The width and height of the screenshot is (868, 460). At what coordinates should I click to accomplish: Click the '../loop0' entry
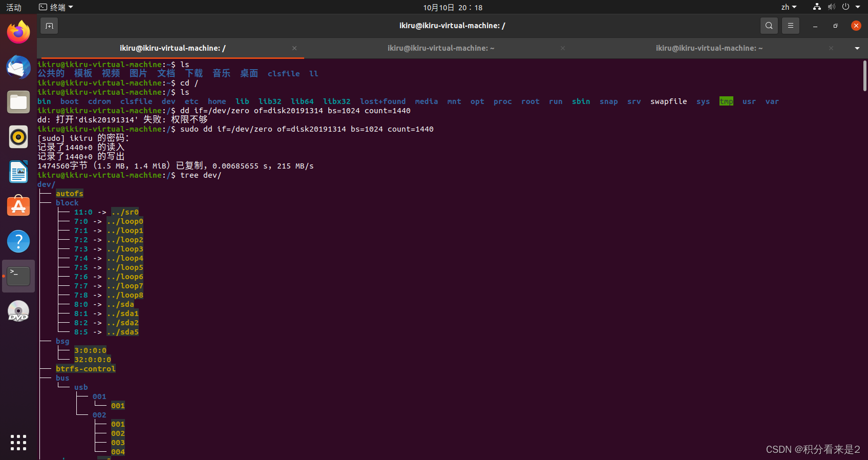(125, 221)
